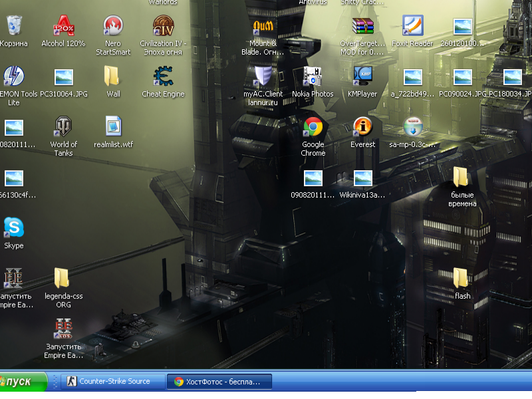Open KMPlayer
The width and height of the screenshot is (532, 399).
pyautogui.click(x=362, y=76)
